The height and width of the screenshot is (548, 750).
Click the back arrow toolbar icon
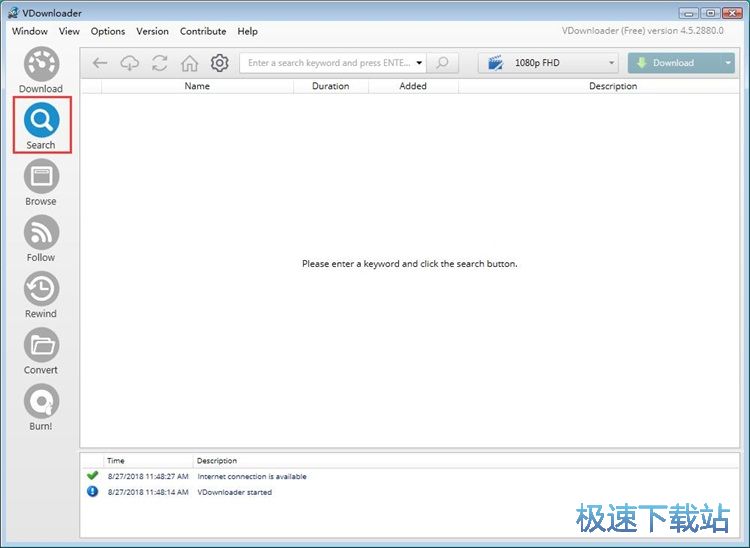(x=99, y=63)
